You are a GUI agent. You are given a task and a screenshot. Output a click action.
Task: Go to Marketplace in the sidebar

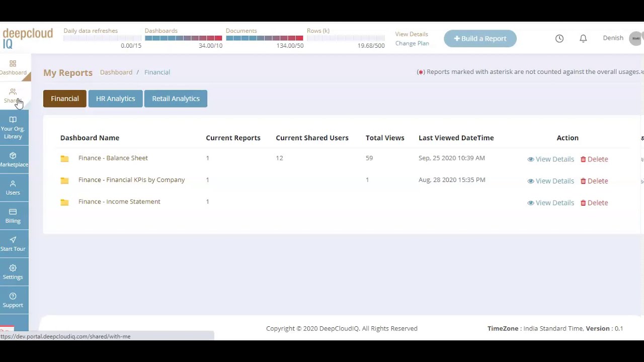14,160
